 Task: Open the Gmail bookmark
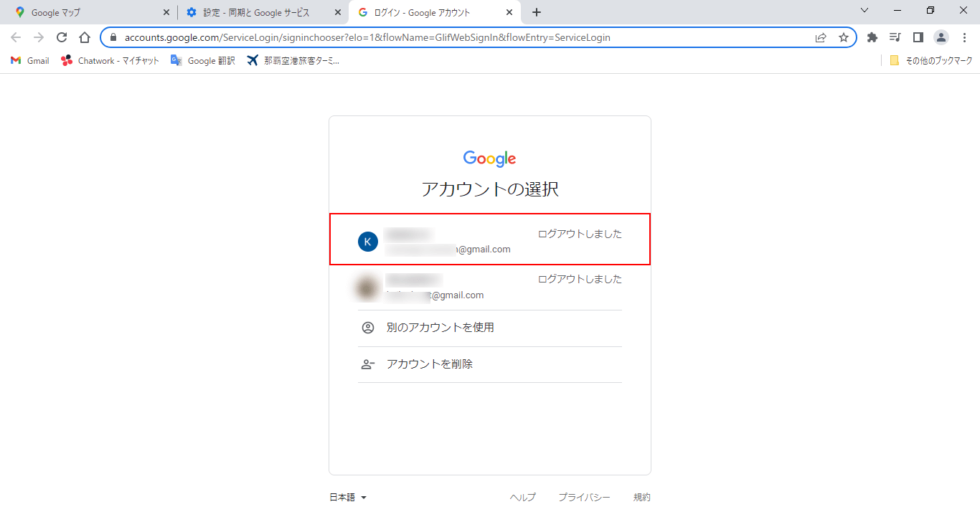click(29, 61)
